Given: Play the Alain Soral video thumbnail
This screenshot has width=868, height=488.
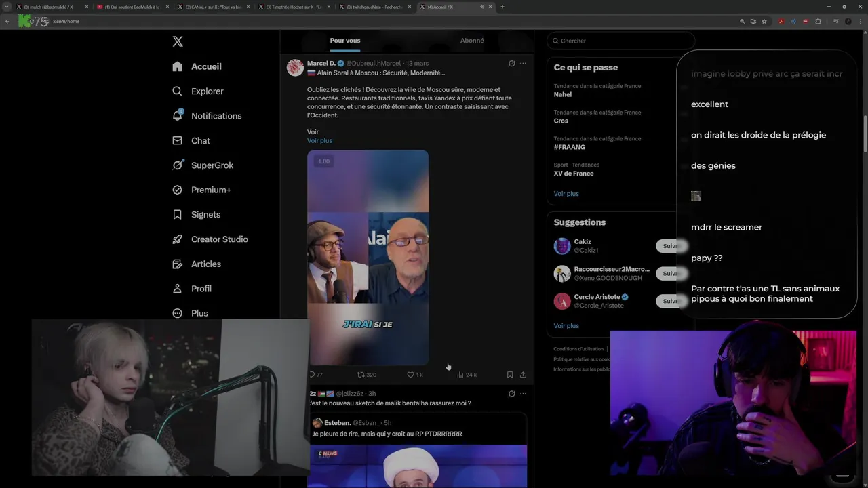Looking at the screenshot, I should click(368, 258).
